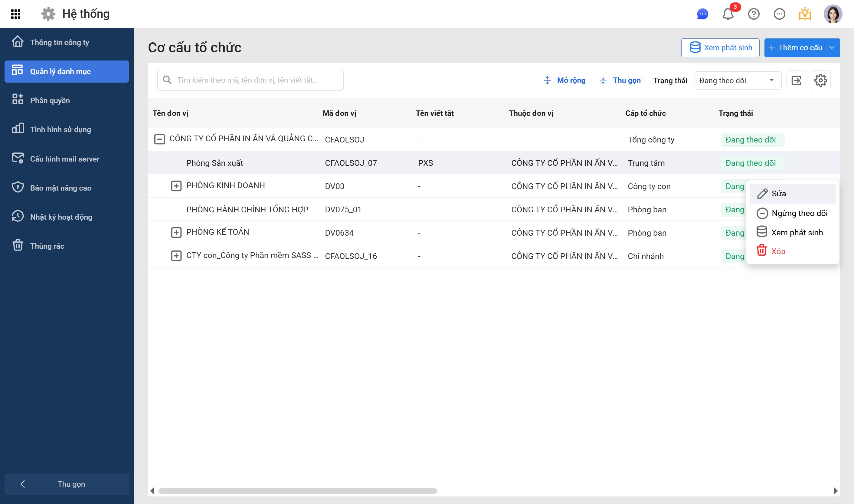Expand the PHÒNG KẾ TOÁN row
This screenshot has height=504, width=854.
click(176, 232)
